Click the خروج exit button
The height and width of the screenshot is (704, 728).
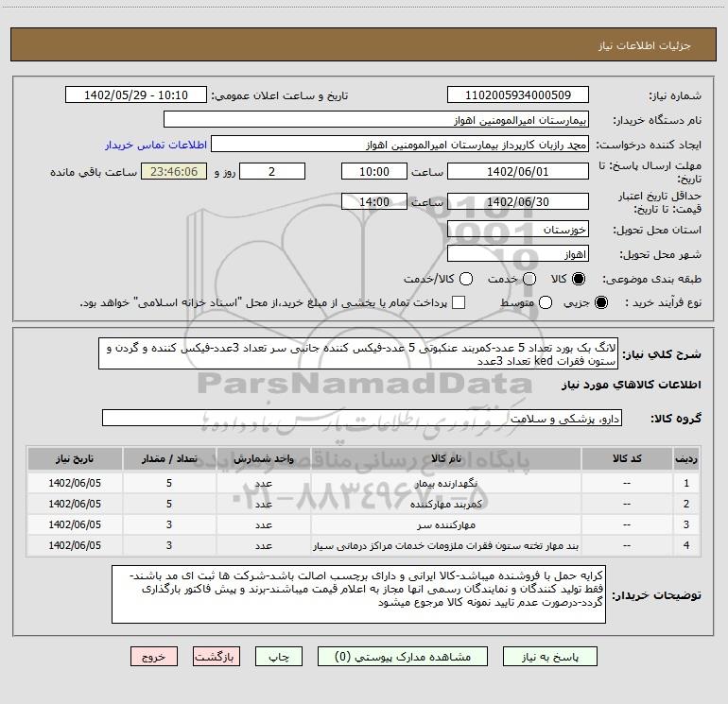click(154, 657)
